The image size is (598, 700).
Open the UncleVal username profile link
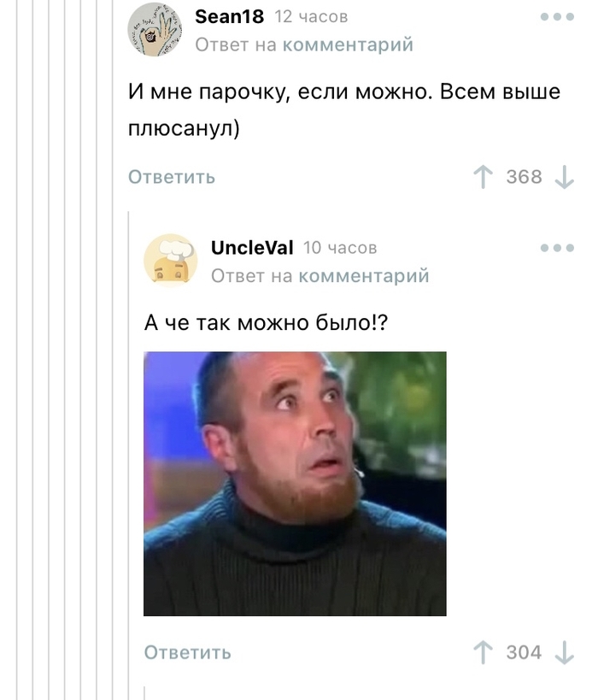coord(252,248)
